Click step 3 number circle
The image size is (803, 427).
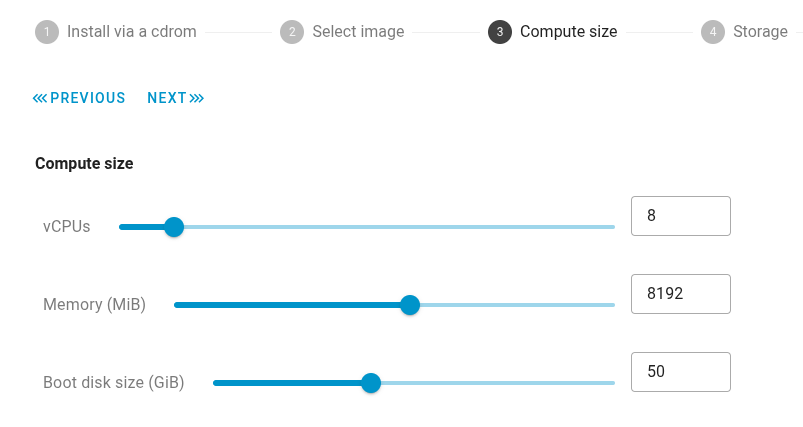[x=500, y=32]
